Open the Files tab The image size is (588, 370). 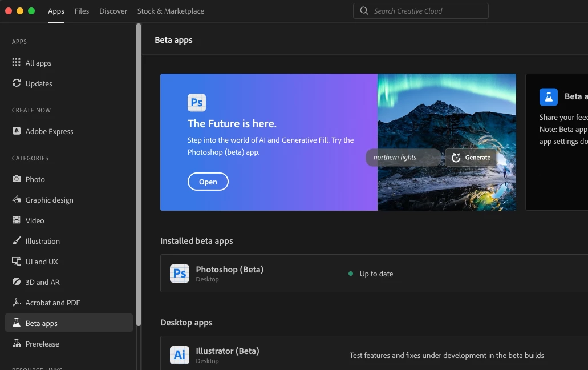tap(82, 11)
